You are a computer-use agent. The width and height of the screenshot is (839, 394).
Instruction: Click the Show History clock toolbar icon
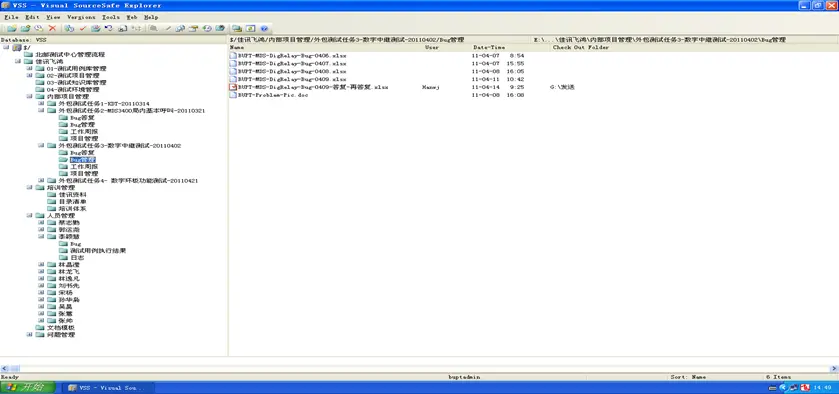207,28
